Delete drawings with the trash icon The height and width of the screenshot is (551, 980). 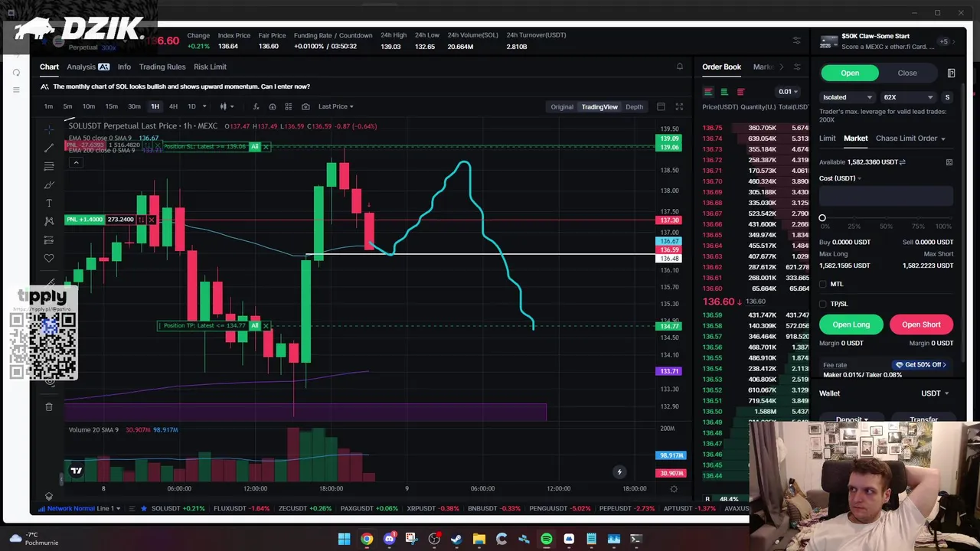[x=49, y=406]
